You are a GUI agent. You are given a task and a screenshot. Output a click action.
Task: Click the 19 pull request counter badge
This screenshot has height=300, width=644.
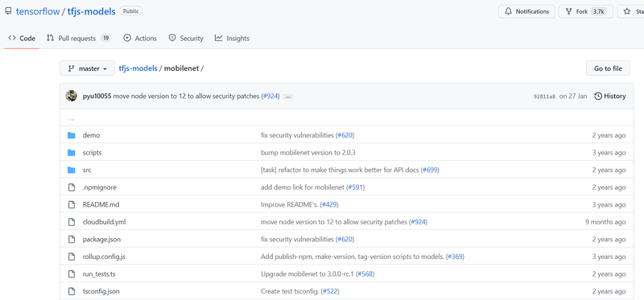coord(106,38)
